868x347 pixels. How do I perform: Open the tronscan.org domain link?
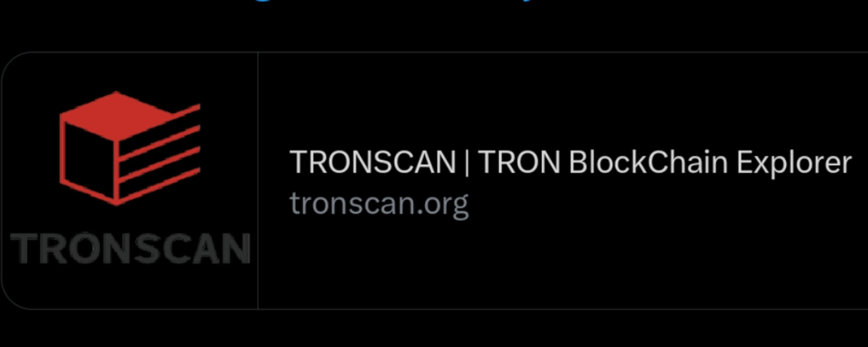click(379, 202)
